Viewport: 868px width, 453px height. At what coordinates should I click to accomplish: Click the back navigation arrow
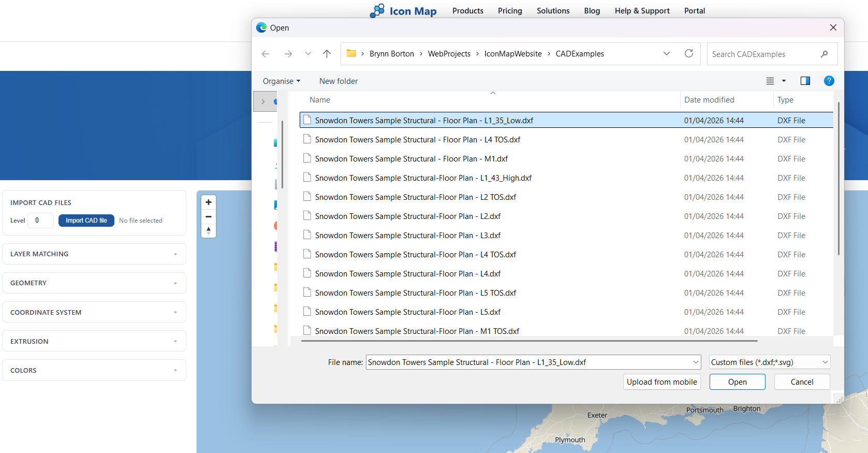pyautogui.click(x=266, y=54)
